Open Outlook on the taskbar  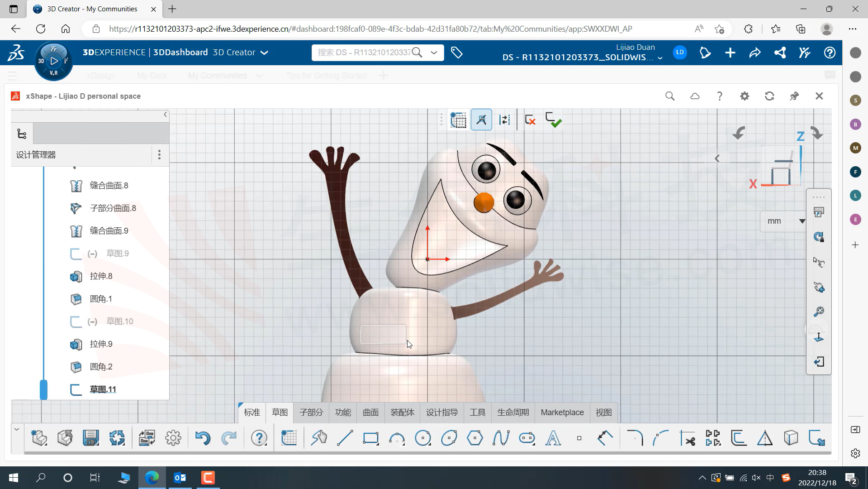coord(180,477)
